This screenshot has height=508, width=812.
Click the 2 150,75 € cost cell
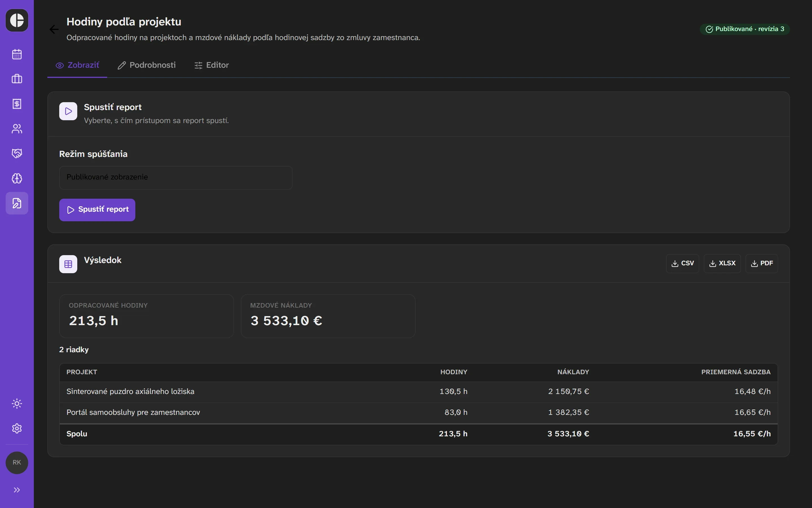point(568,392)
